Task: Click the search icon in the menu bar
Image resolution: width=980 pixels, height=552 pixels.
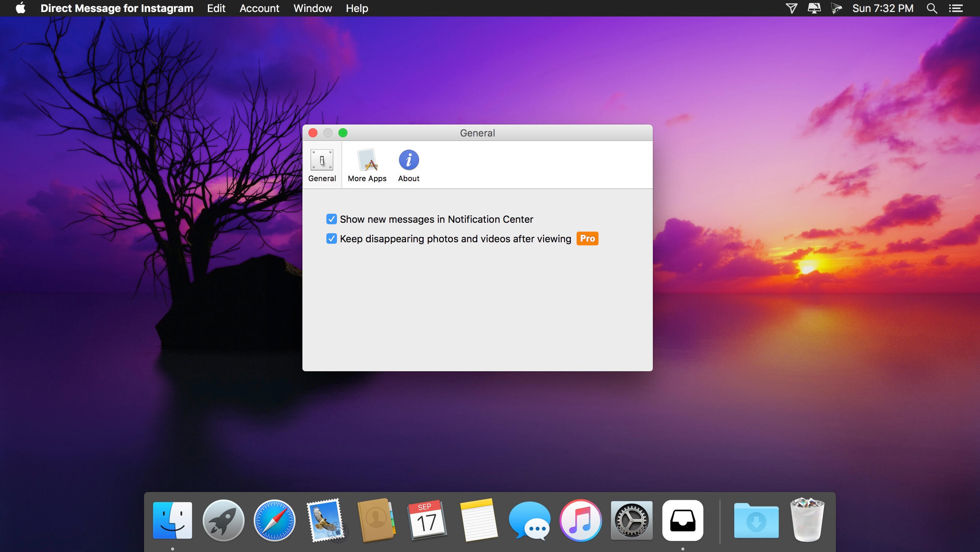Action: coord(933,8)
